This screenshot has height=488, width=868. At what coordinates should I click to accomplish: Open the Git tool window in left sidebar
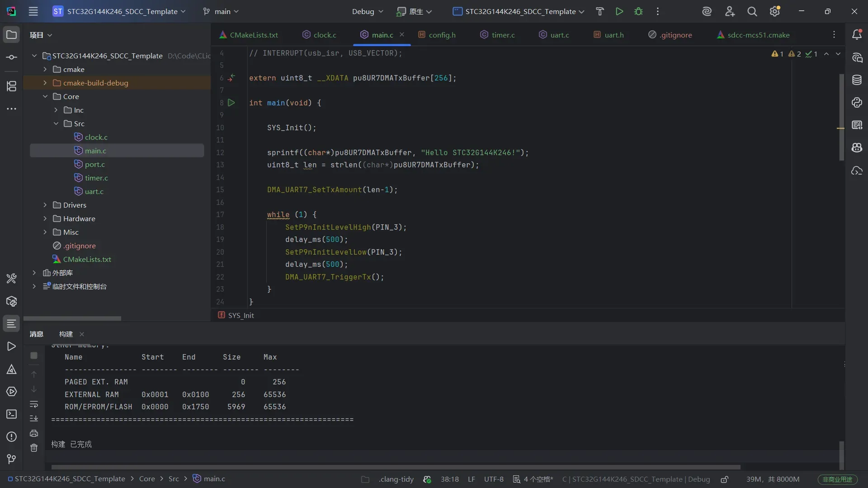click(x=11, y=459)
